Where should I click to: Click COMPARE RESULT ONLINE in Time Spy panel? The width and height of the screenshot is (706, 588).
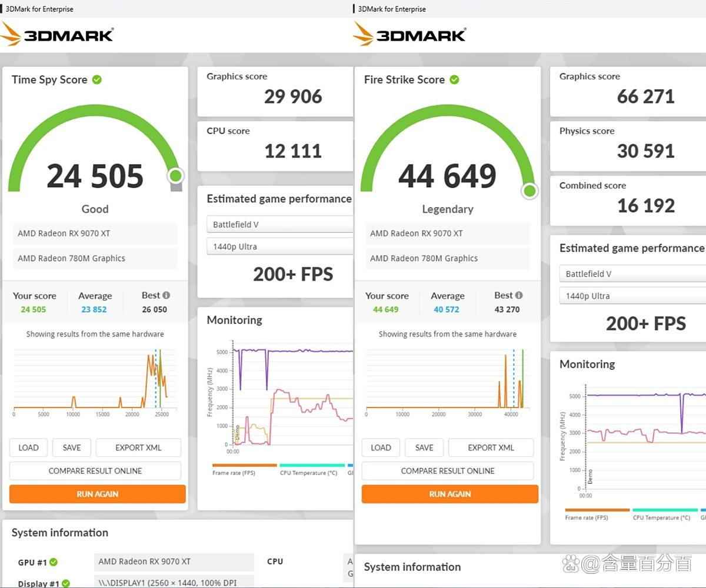coord(95,470)
